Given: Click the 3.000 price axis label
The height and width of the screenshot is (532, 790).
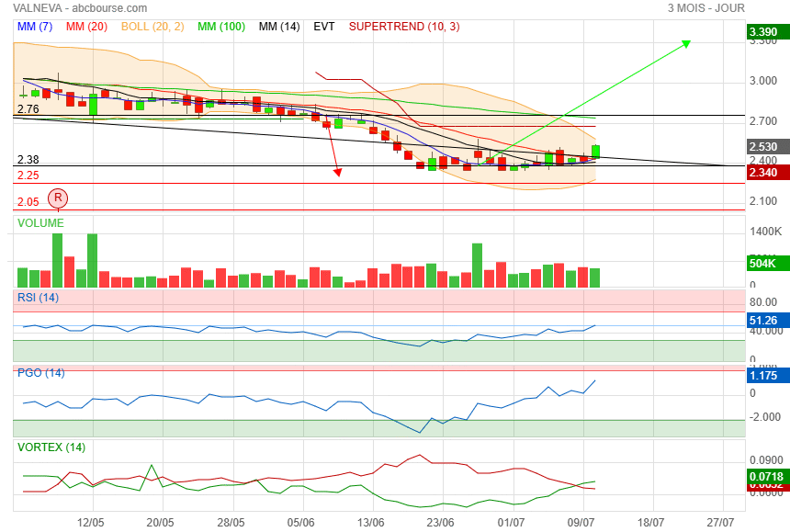Looking at the screenshot, I should pos(763,81).
